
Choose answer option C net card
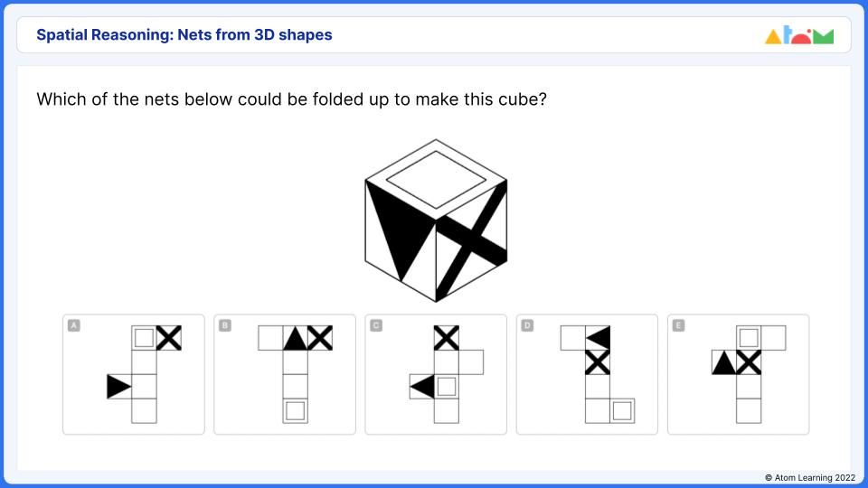(436, 374)
